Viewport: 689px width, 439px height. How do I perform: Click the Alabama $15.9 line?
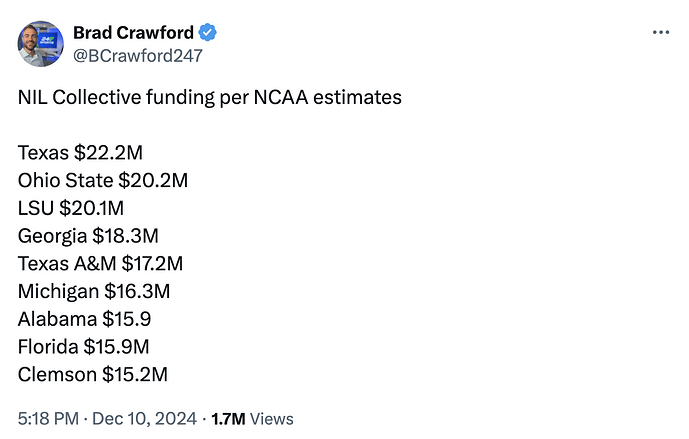(x=85, y=319)
